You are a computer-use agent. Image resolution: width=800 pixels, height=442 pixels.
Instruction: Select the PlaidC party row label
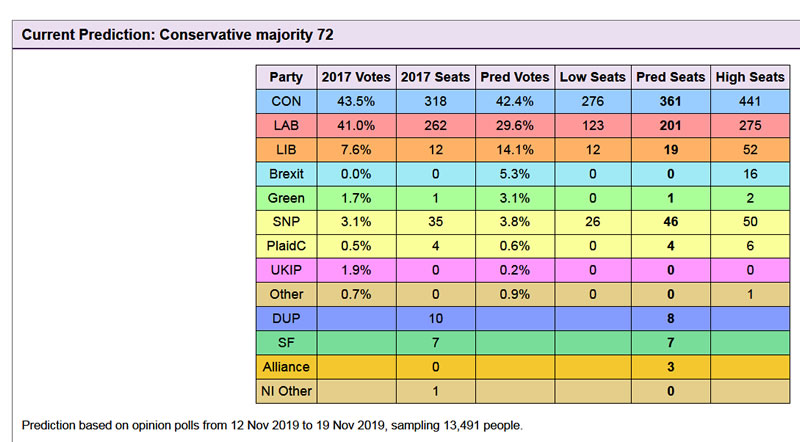pyautogui.click(x=287, y=247)
